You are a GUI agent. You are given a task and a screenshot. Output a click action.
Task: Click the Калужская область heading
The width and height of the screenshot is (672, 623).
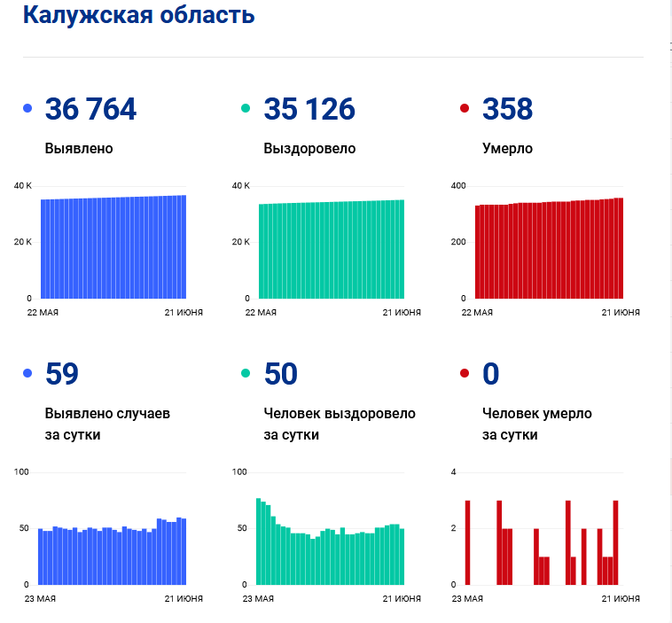click(139, 15)
